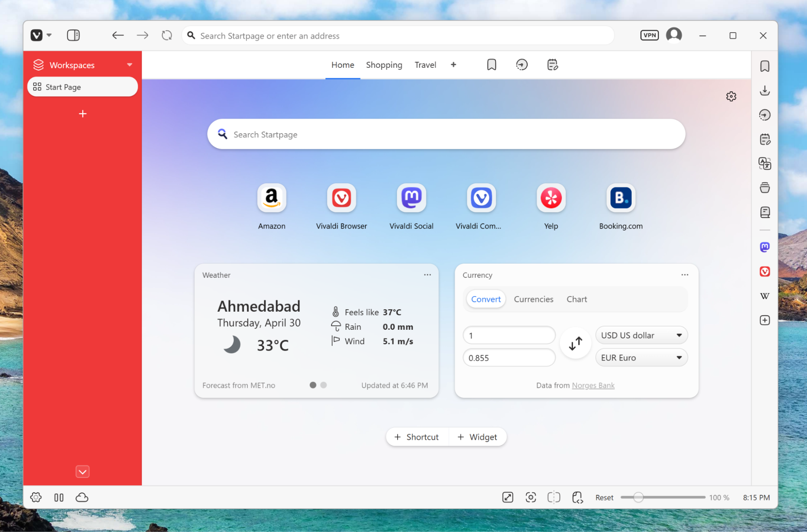Select the Currencies tab
Viewport: 807px width, 532px height.
(x=533, y=299)
